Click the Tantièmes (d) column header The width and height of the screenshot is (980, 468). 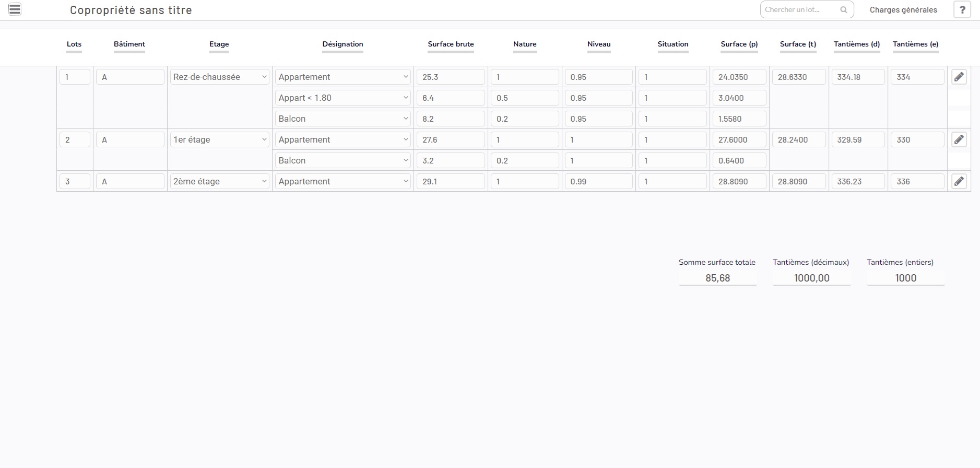click(x=856, y=44)
